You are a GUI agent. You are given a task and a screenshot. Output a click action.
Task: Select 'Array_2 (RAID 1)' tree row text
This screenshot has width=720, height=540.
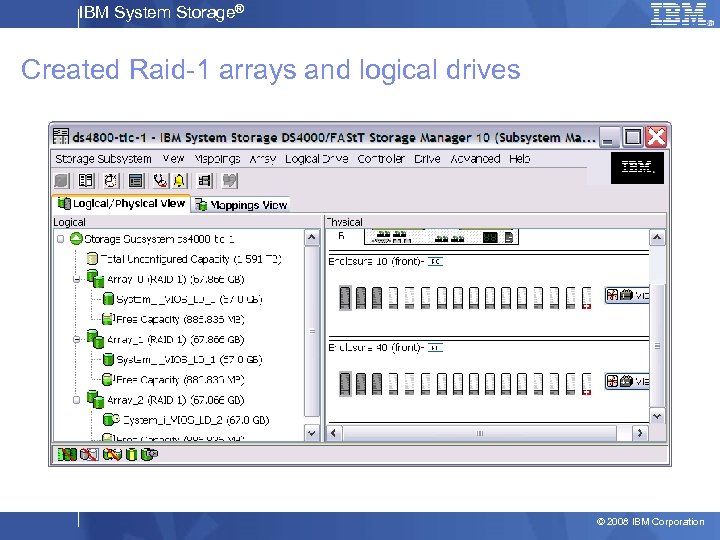click(175, 400)
